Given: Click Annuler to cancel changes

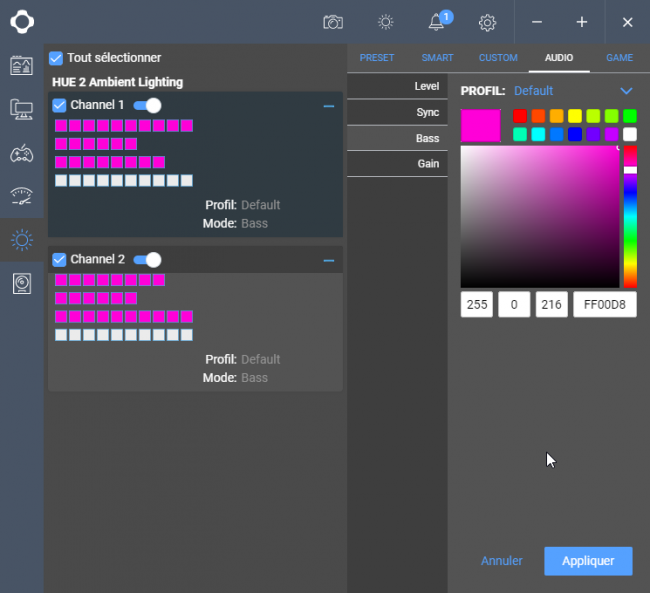Looking at the screenshot, I should tap(502, 561).
